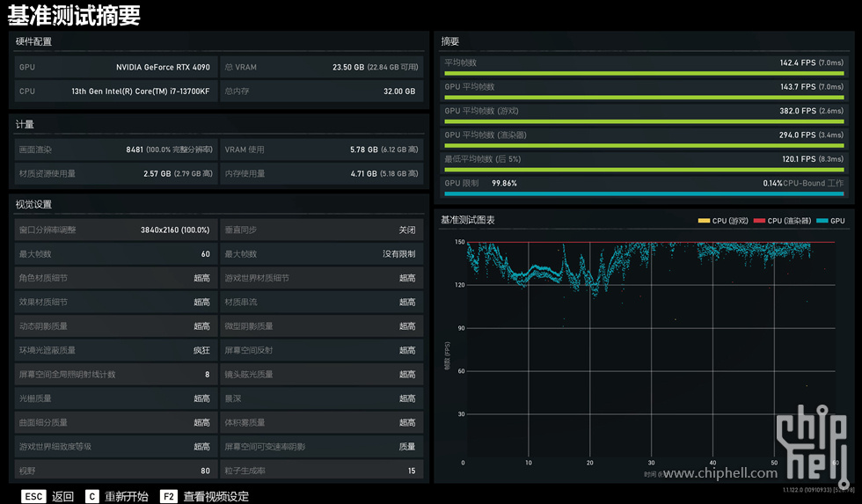Select the 垂直同步 row showing 关闭

(320, 230)
